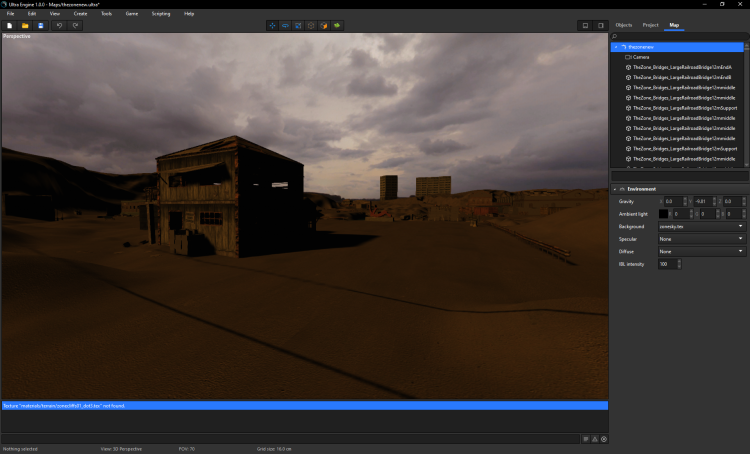Open the Help menu
This screenshot has height=454, width=750.
coord(189,14)
